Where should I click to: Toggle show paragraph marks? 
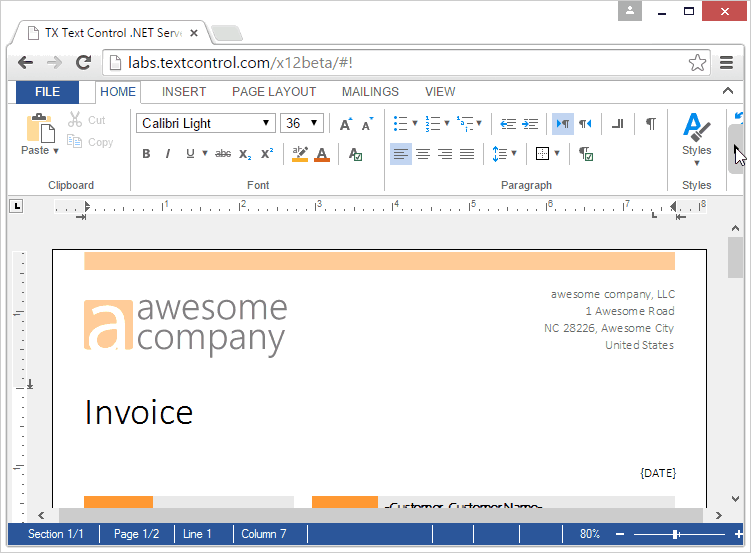pos(650,124)
